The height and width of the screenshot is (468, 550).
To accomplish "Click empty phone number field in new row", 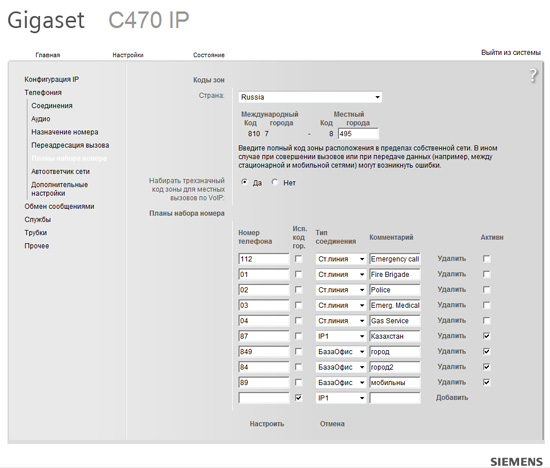I will 264,398.
